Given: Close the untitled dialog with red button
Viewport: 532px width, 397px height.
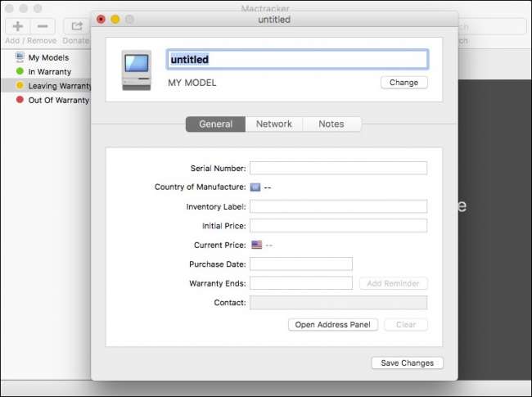Looking at the screenshot, I should click(x=101, y=20).
